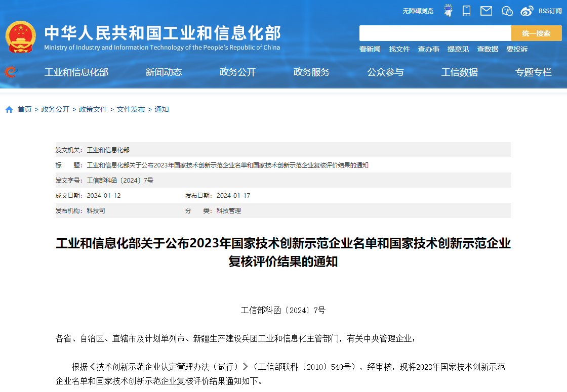Go to 首页 in breadcrumb

tap(25, 109)
